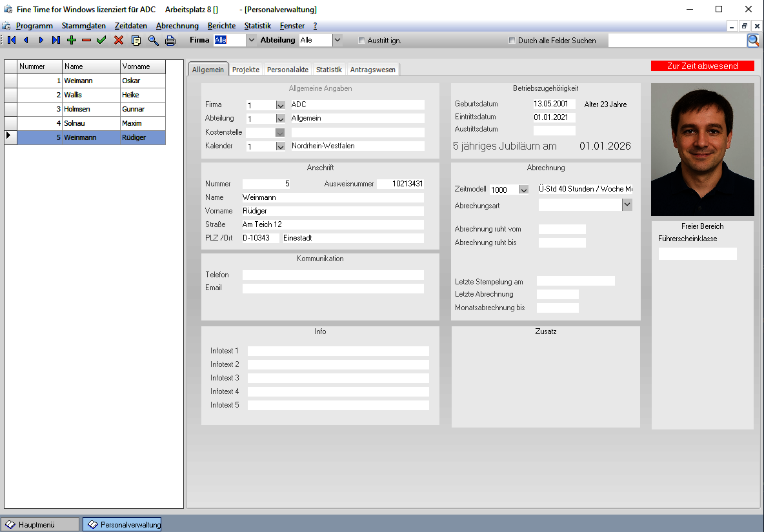
Task: Cancel edits using the red X icon
Action: [x=119, y=40]
